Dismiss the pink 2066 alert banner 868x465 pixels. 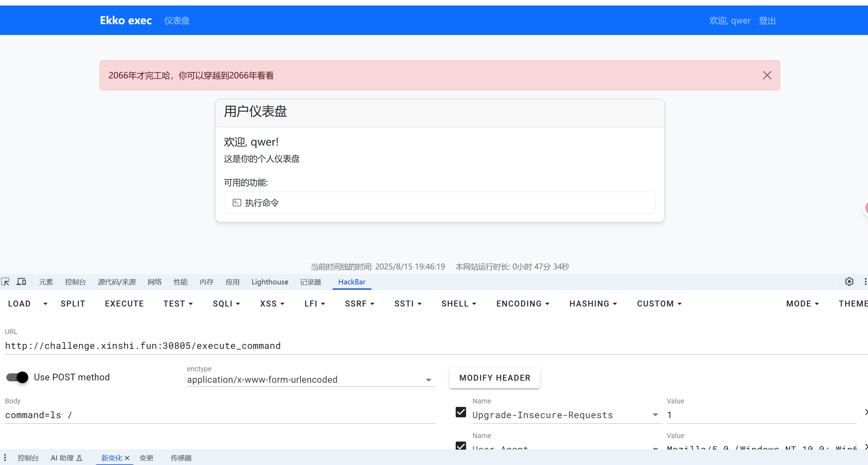(x=767, y=75)
